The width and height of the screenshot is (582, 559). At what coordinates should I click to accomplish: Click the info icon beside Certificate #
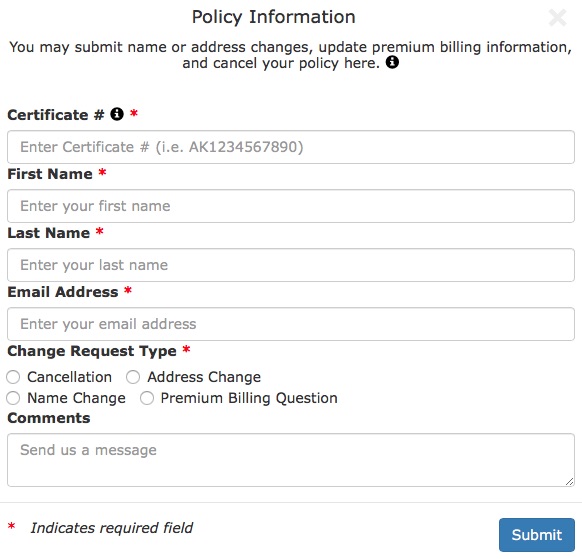[117, 114]
